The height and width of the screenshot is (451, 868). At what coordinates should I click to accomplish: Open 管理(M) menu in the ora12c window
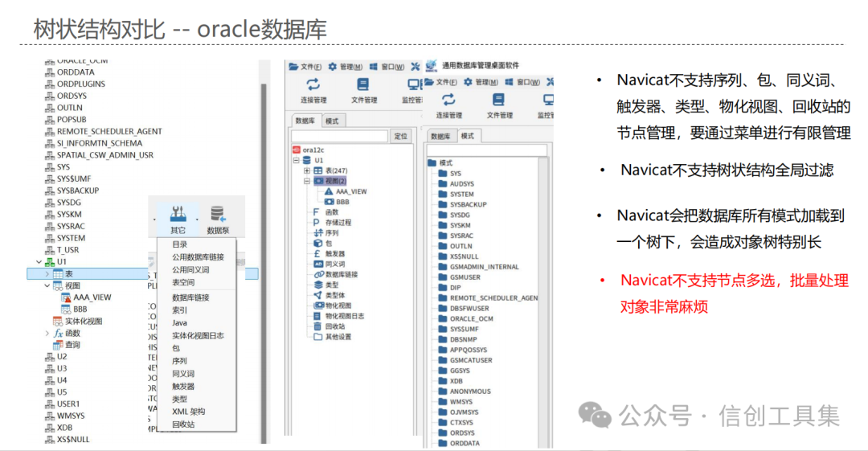(x=346, y=67)
